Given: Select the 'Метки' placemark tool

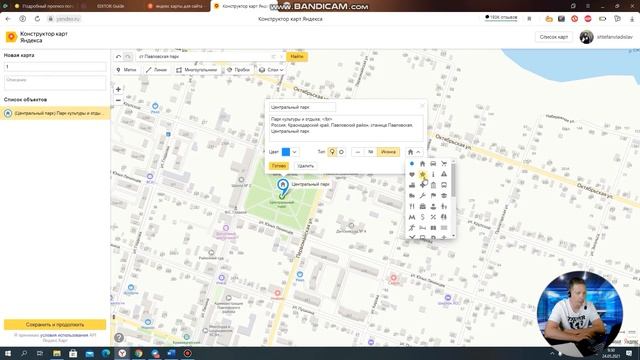Looking at the screenshot, I should pos(126,70).
